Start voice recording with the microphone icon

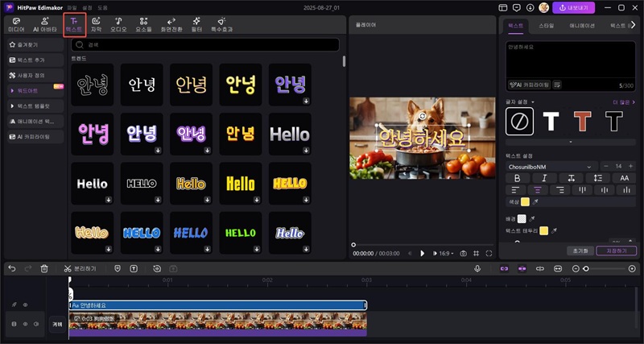tap(477, 268)
